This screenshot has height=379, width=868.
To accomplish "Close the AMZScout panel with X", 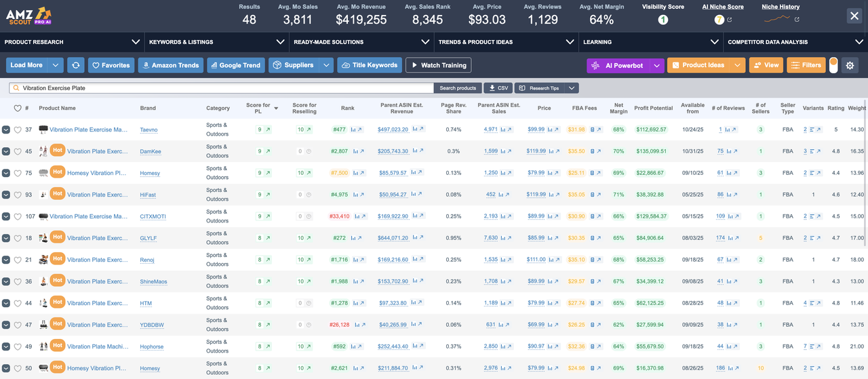I will (854, 16).
